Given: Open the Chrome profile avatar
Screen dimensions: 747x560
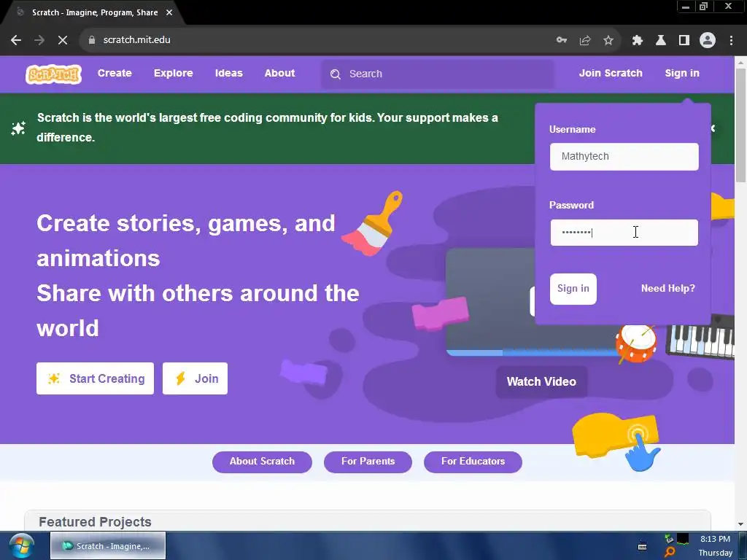Looking at the screenshot, I should pos(708,40).
